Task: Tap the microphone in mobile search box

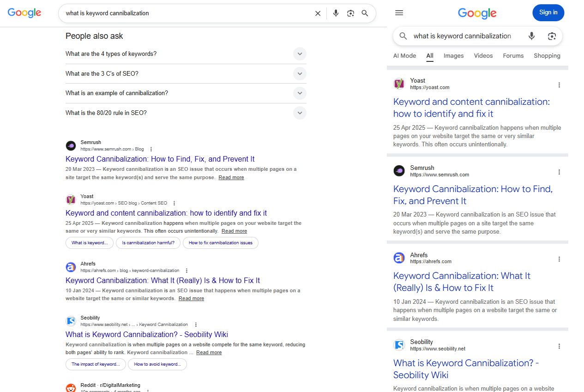Action: click(532, 36)
